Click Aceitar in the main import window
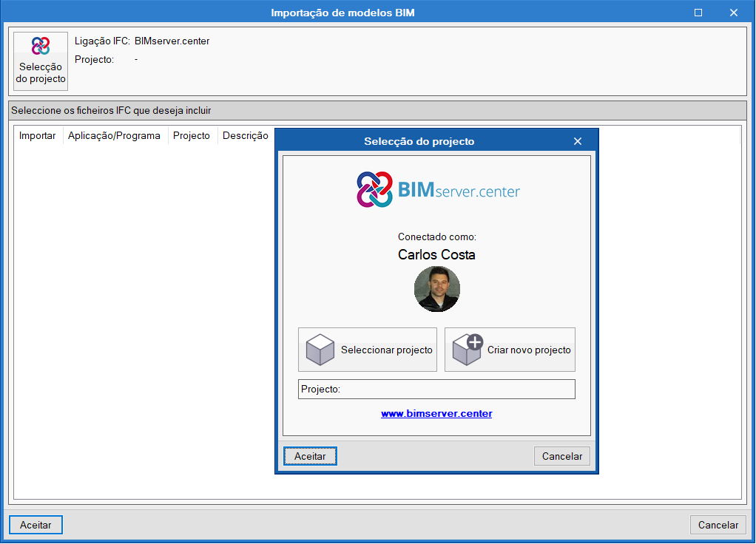 click(x=36, y=525)
